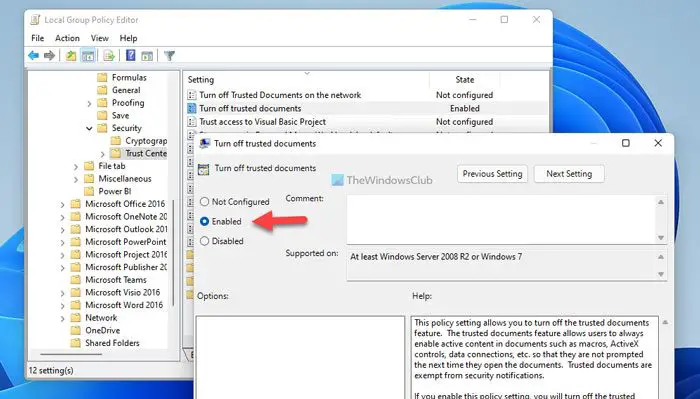Select Microsoft Publisher in the tree
Image resolution: width=700 pixels, height=399 pixels.
click(126, 267)
